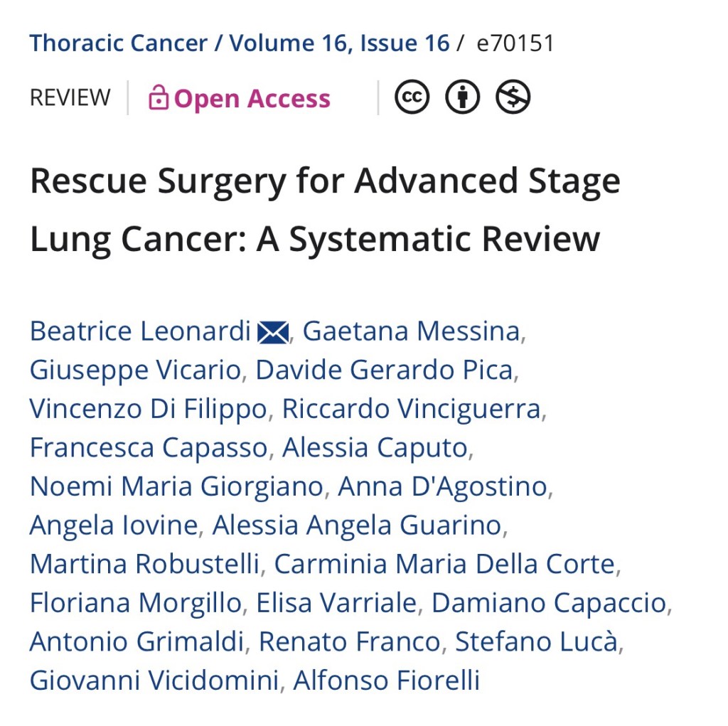Screen dimensions: 728x726
Task: Open author Beatrice Leonardi's profile
Action: (x=140, y=331)
